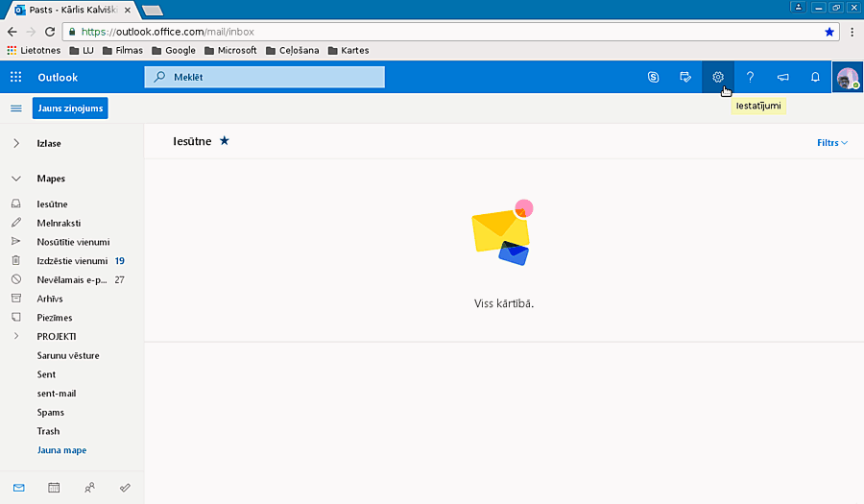Image resolution: width=864 pixels, height=504 pixels.
Task: Open the app launcher waffle icon
Action: pos(16,77)
